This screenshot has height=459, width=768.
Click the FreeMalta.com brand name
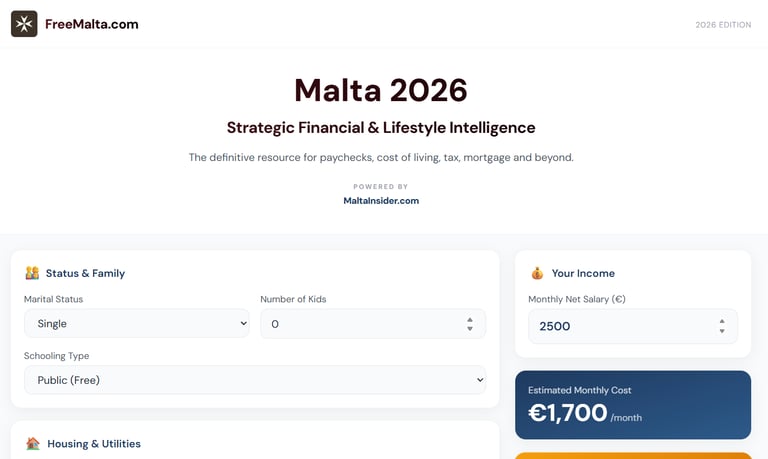point(92,24)
